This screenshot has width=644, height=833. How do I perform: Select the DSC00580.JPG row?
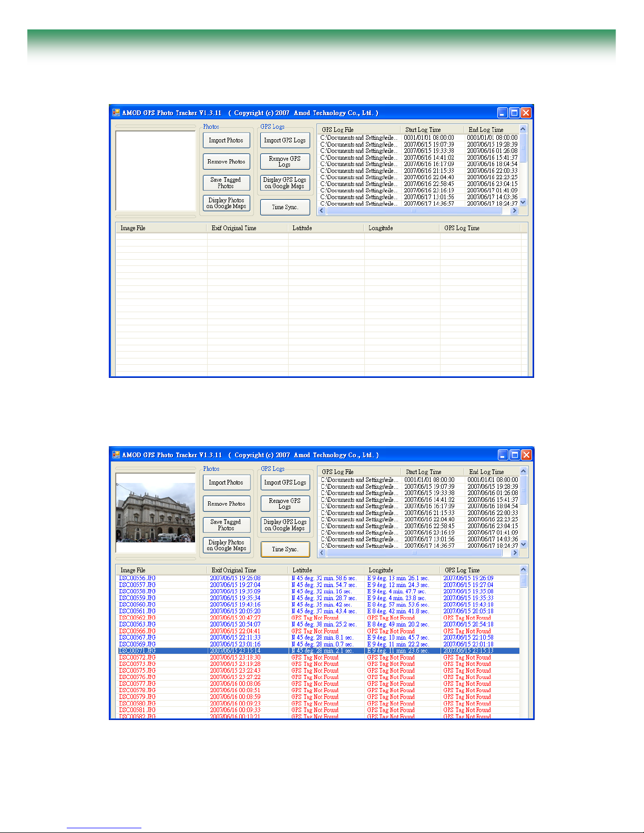tap(318, 704)
